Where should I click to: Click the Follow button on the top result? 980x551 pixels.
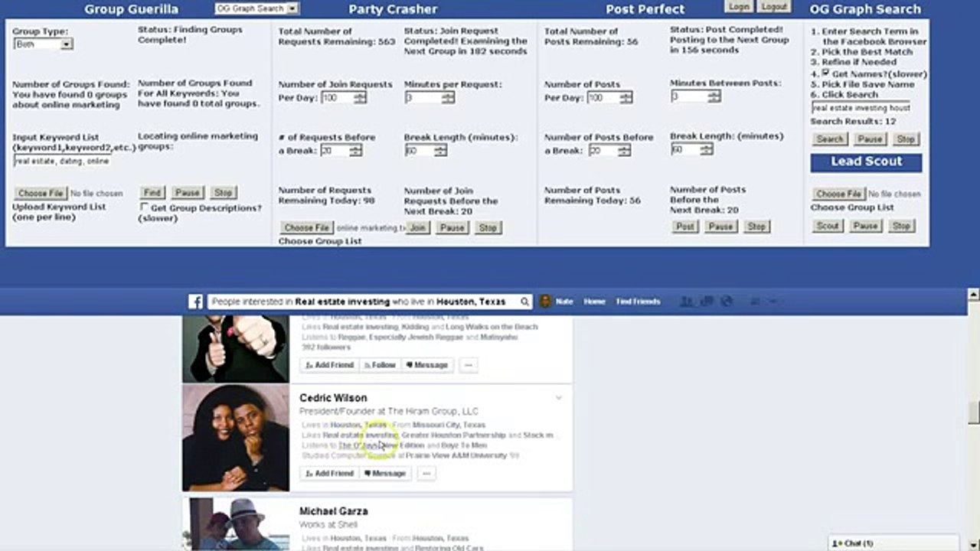pos(380,365)
